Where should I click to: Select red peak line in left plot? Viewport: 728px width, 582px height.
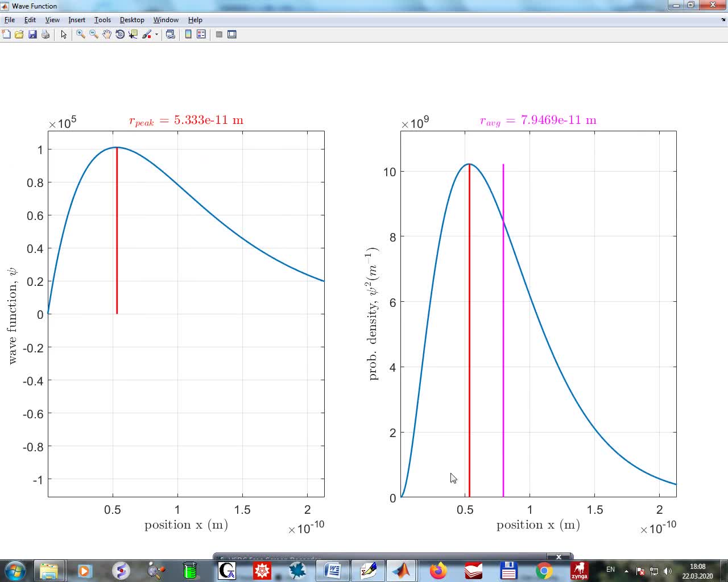117,230
